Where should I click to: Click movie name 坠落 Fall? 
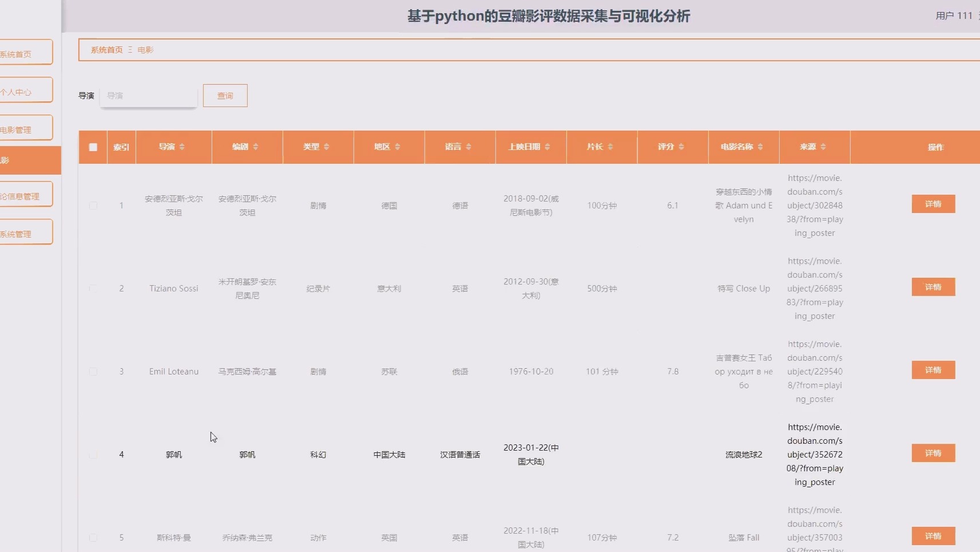click(x=744, y=538)
